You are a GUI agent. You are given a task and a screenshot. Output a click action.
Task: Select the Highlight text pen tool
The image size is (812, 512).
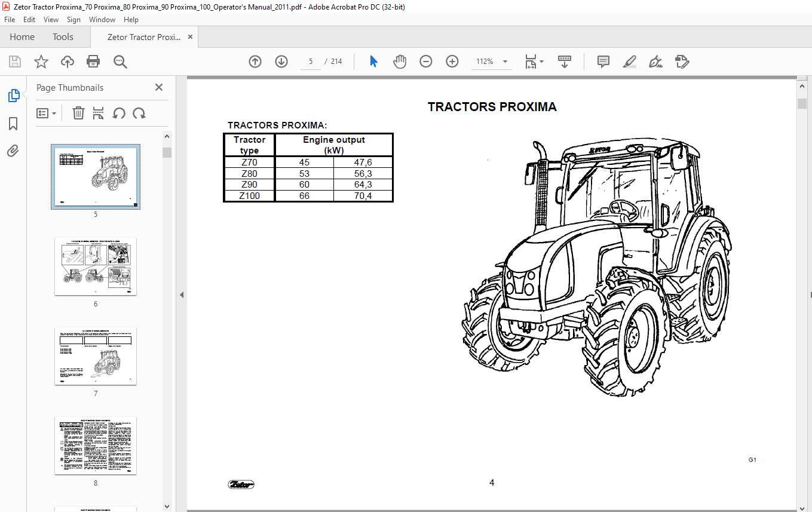(629, 62)
